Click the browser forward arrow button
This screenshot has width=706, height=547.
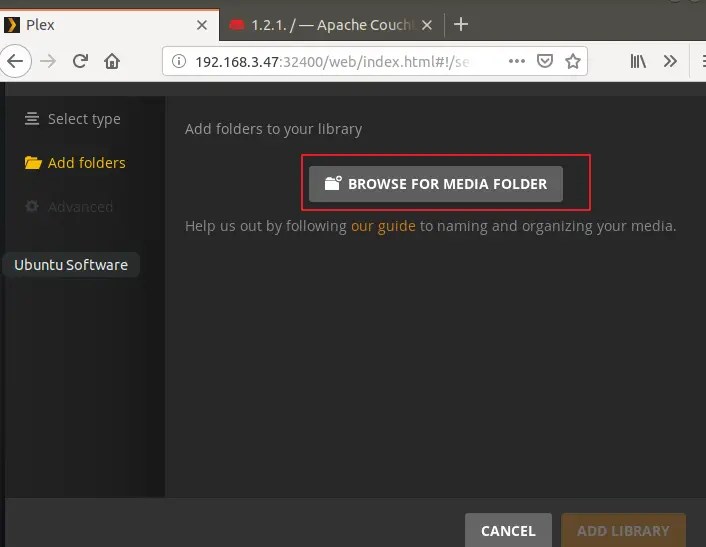[x=48, y=61]
